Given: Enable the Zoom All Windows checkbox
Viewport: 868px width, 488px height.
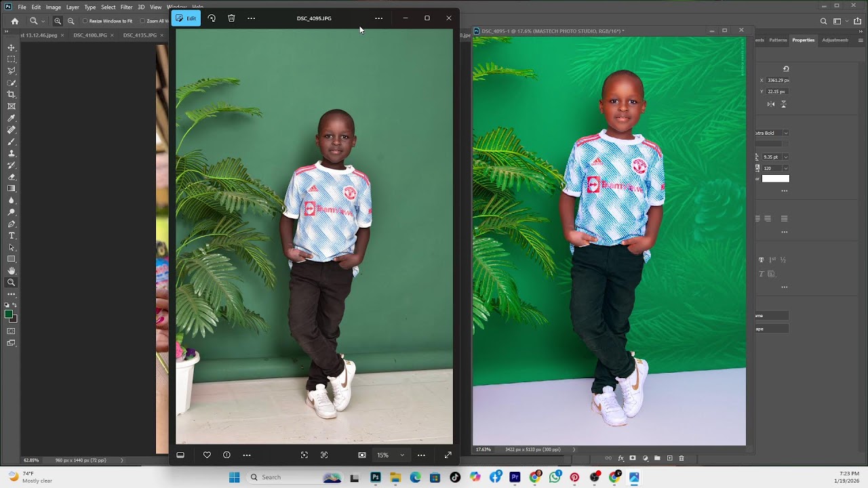Looking at the screenshot, I should [x=142, y=21].
